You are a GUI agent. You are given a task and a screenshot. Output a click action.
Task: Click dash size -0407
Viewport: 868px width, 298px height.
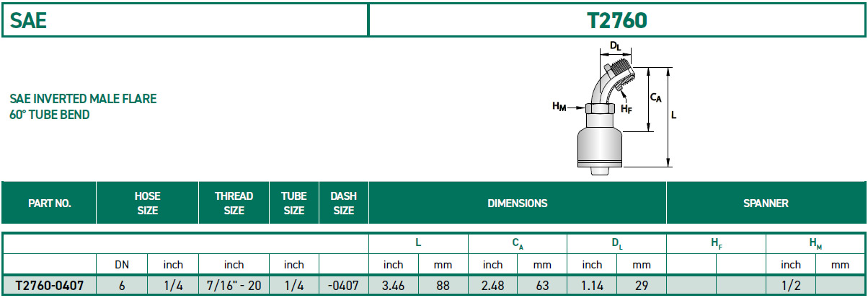tap(343, 286)
